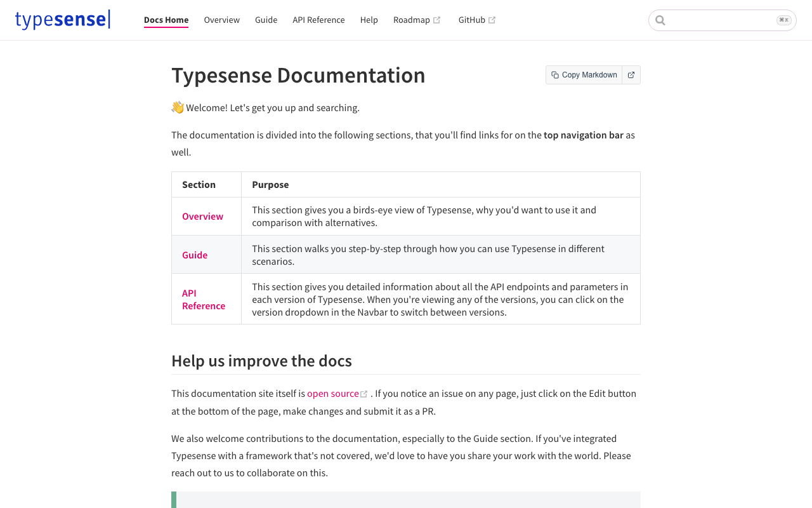The image size is (812, 508).
Task: Click the Copy Markdown button
Action: coord(584,75)
